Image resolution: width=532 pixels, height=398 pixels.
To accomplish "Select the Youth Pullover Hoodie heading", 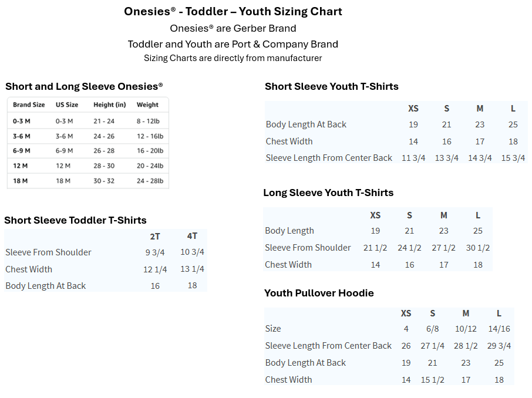I will coord(319,294).
